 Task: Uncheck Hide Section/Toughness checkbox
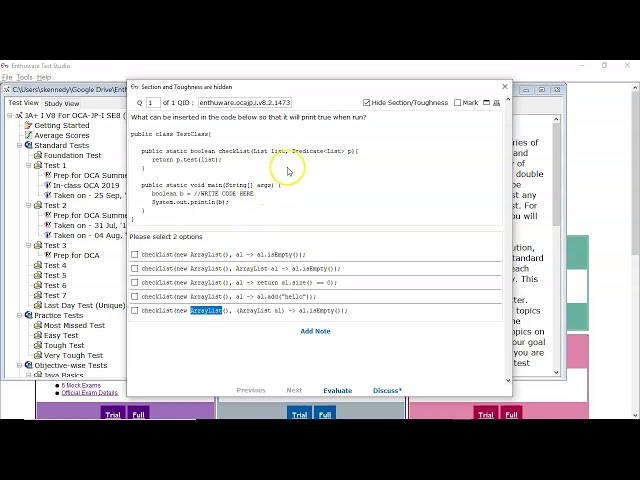pyautogui.click(x=367, y=102)
